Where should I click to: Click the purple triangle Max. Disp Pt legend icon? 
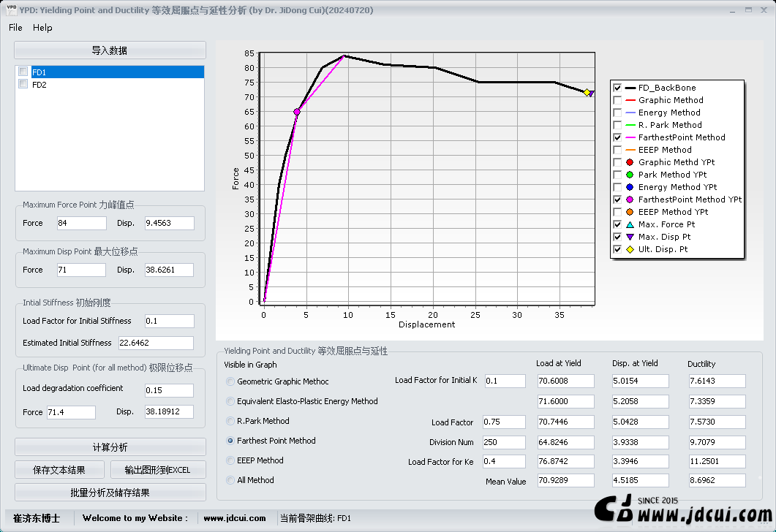(630, 237)
